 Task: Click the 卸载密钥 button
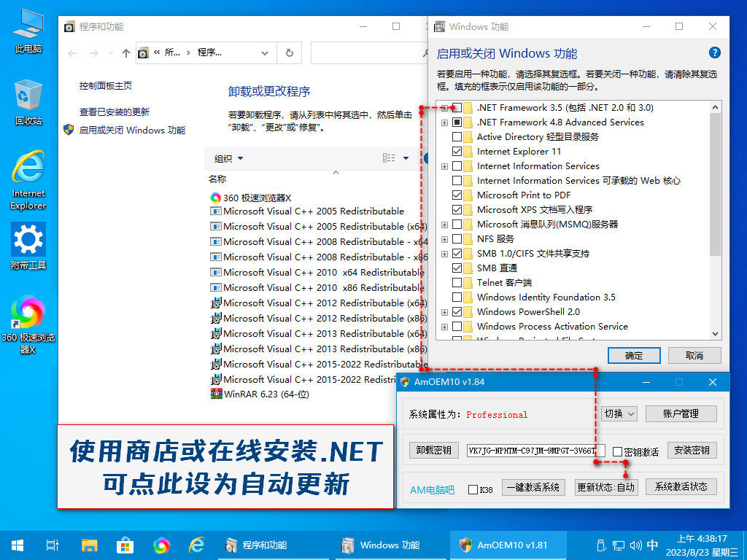point(434,450)
